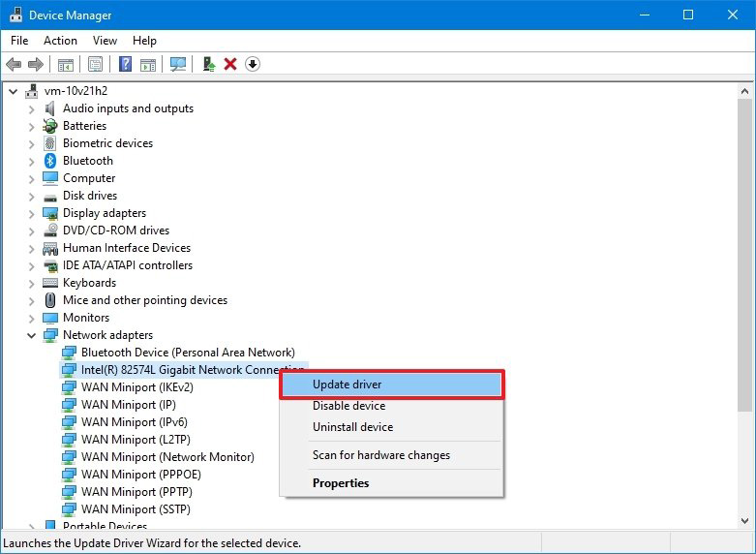This screenshot has height=554, width=756.
Task: Expand the Disk drives category
Action: [31, 196]
